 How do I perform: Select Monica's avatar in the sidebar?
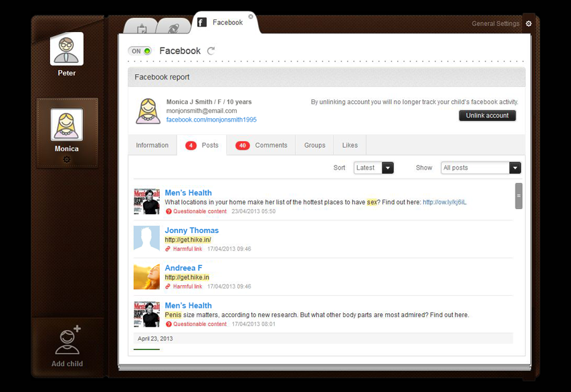[x=67, y=124]
